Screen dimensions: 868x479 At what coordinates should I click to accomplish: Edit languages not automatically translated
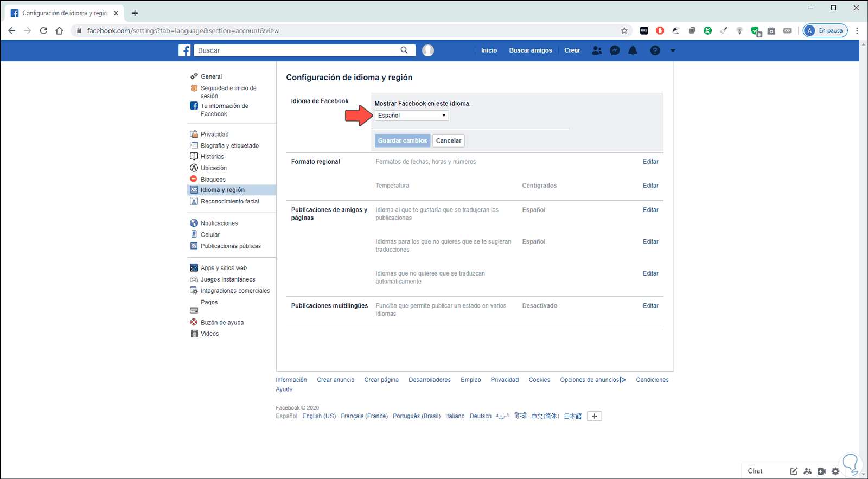point(650,273)
